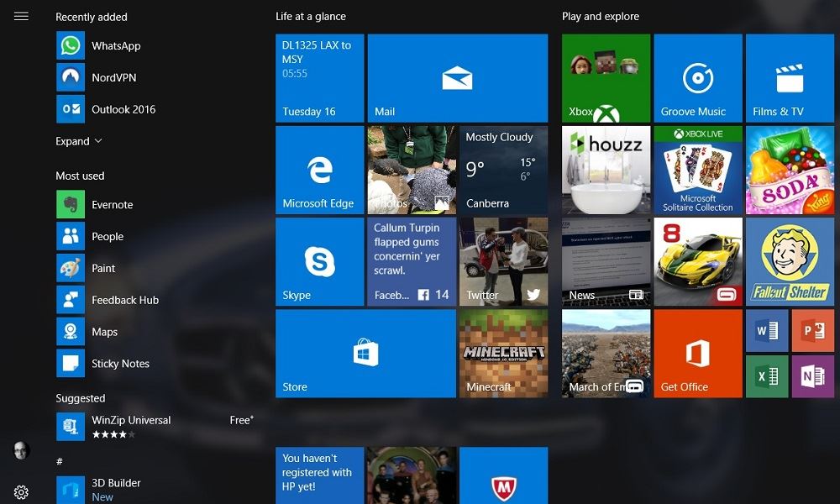Open the March of Empires tile
Screen dimensions: 840x504
pos(606,354)
